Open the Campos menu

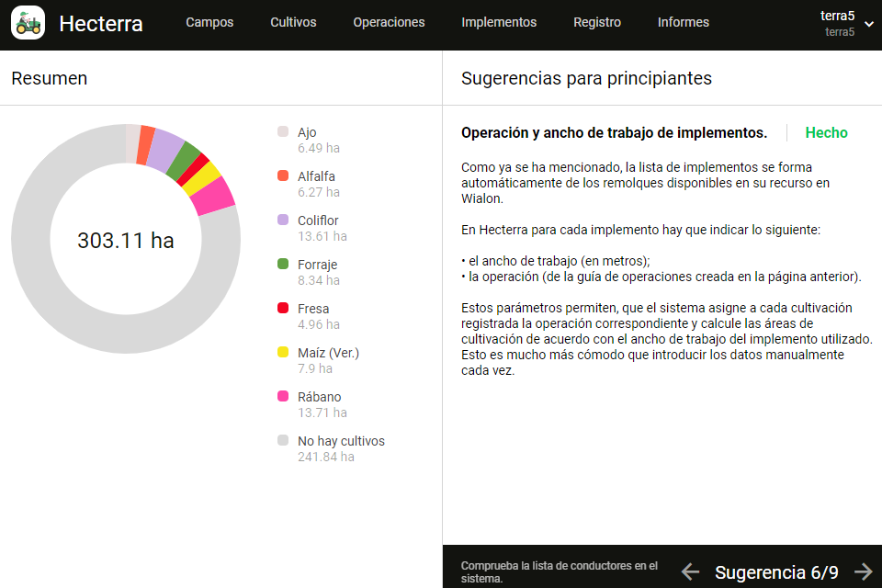click(209, 22)
